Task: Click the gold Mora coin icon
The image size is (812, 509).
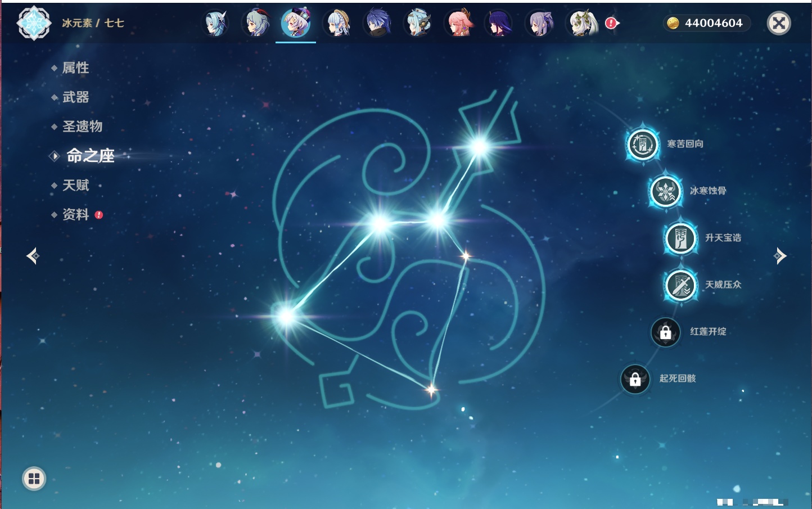Action: pos(673,23)
